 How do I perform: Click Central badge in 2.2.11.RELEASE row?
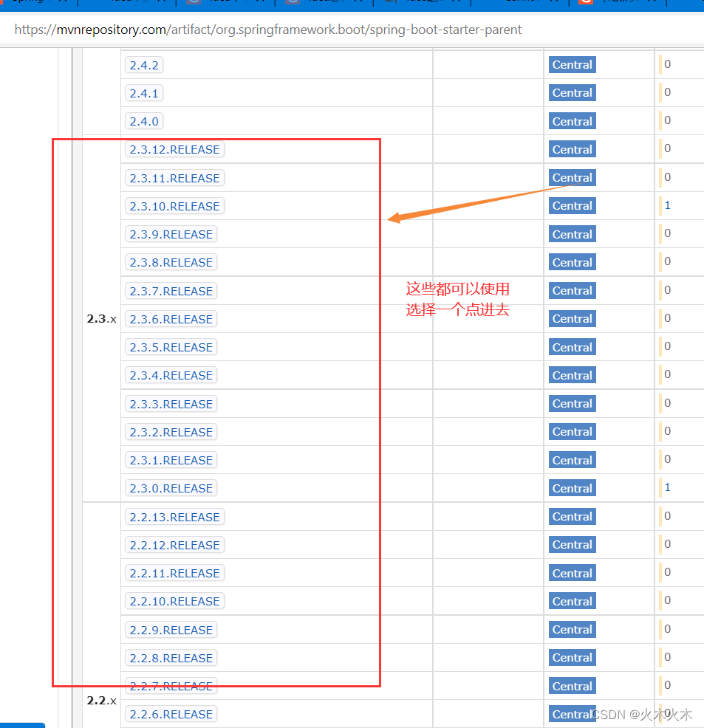pos(572,573)
